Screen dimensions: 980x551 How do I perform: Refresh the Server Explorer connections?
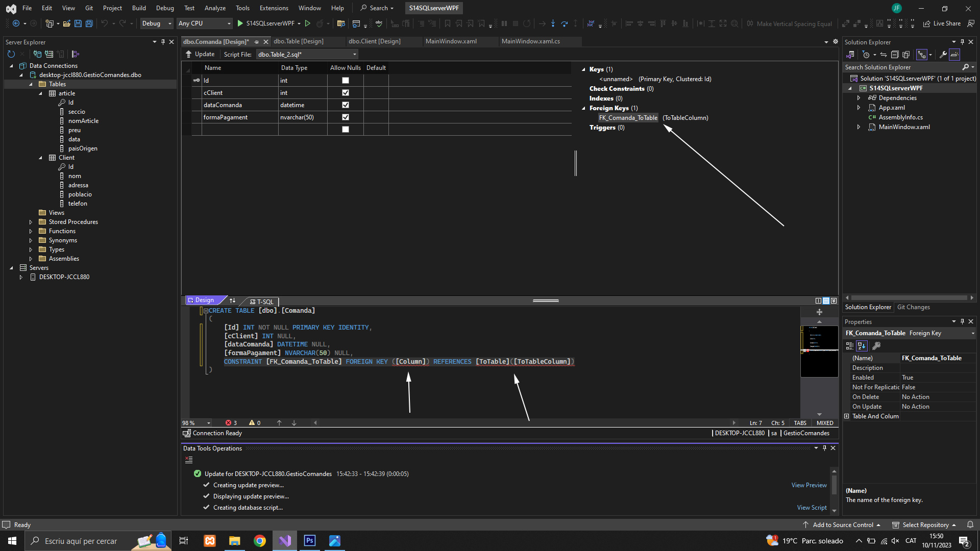(11, 54)
